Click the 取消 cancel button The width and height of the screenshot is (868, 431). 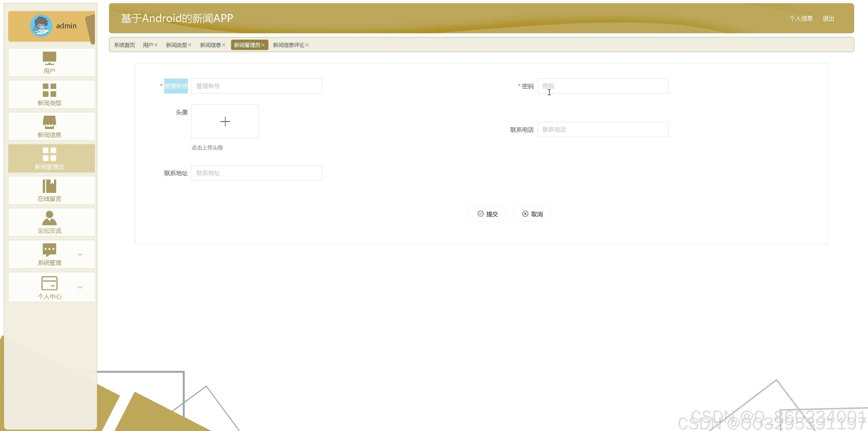532,214
